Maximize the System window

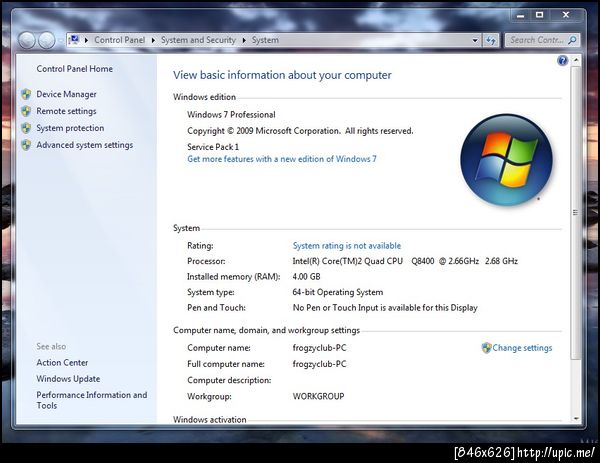click(x=540, y=15)
